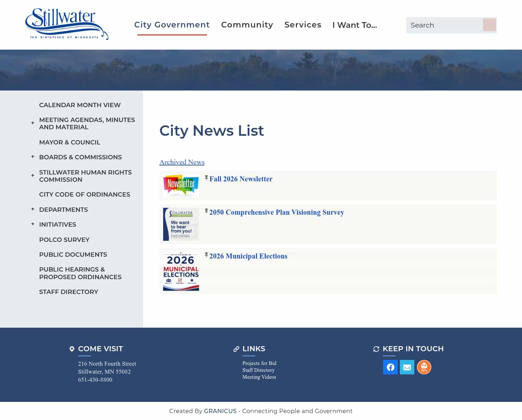Click the Departments sidebar link
522x420 pixels.
(x=63, y=210)
